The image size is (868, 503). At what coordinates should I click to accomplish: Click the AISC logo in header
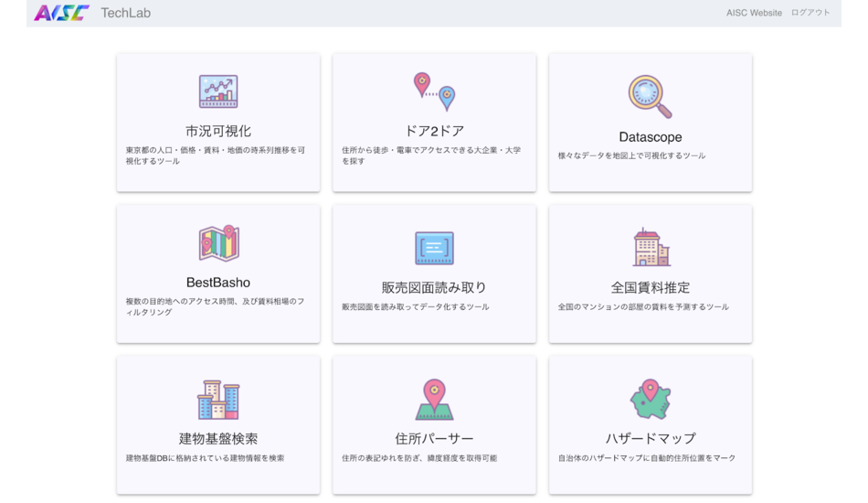[x=61, y=13]
